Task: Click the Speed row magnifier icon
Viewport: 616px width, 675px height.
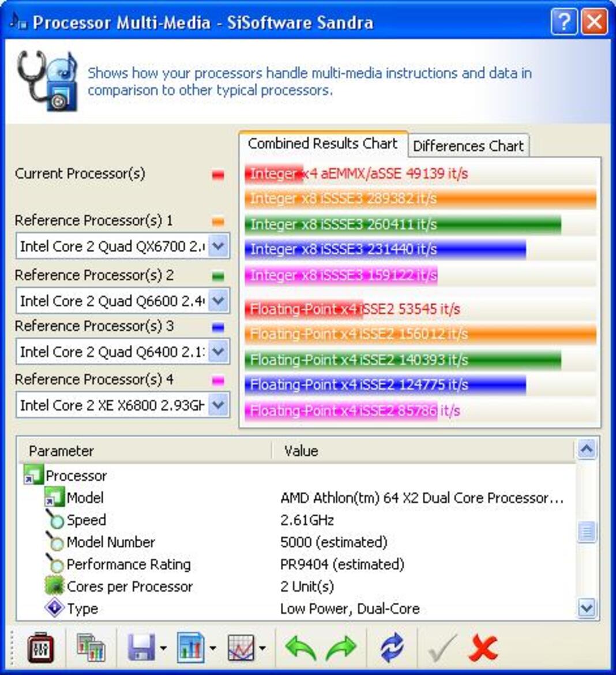Action: click(54, 519)
